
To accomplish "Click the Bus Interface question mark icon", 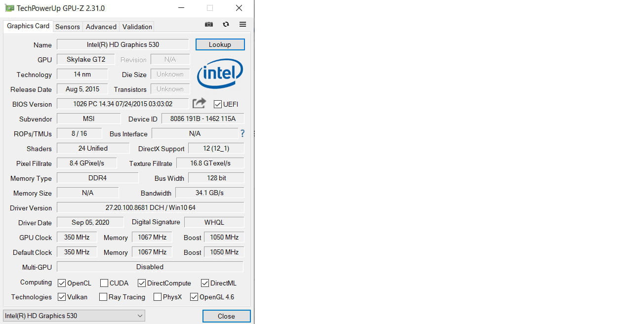I will [x=242, y=133].
